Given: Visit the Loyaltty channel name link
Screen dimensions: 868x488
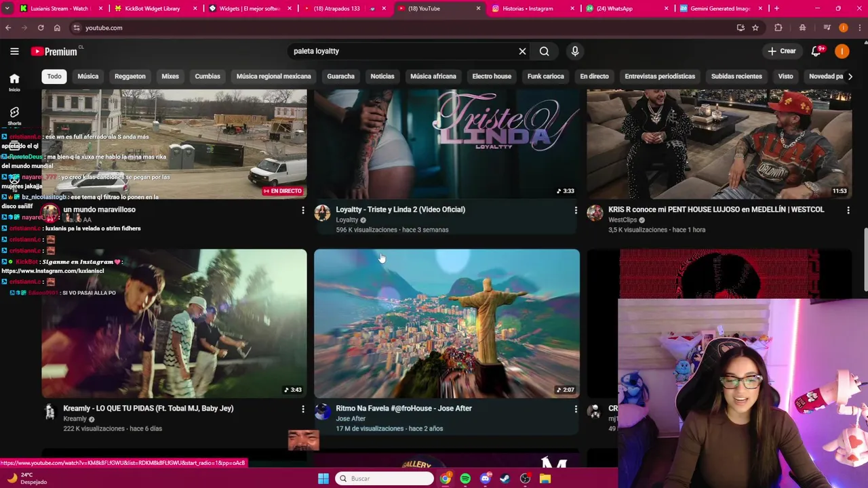Looking at the screenshot, I should click(x=347, y=220).
